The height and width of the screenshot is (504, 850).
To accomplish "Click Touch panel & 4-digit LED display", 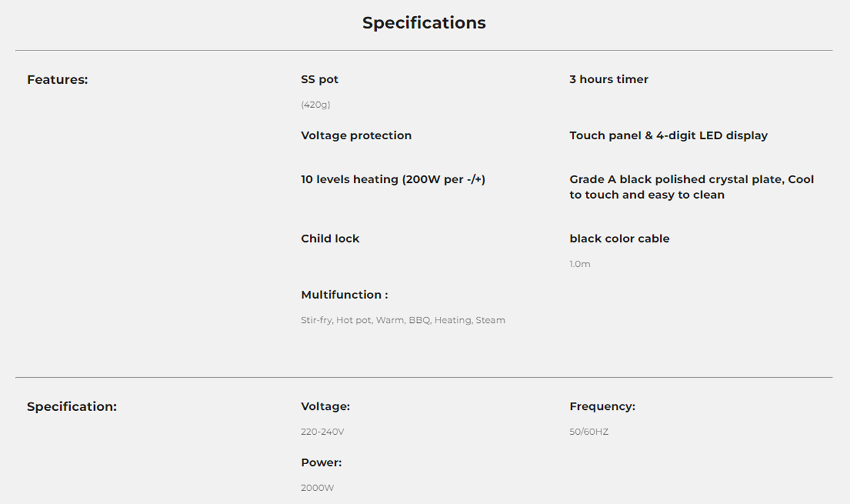I will [668, 135].
